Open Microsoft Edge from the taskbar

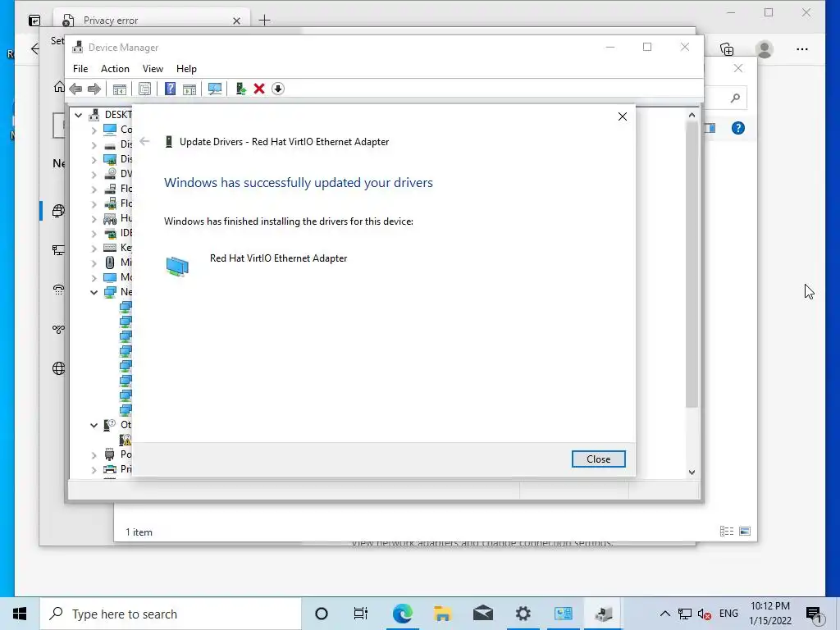(x=402, y=614)
